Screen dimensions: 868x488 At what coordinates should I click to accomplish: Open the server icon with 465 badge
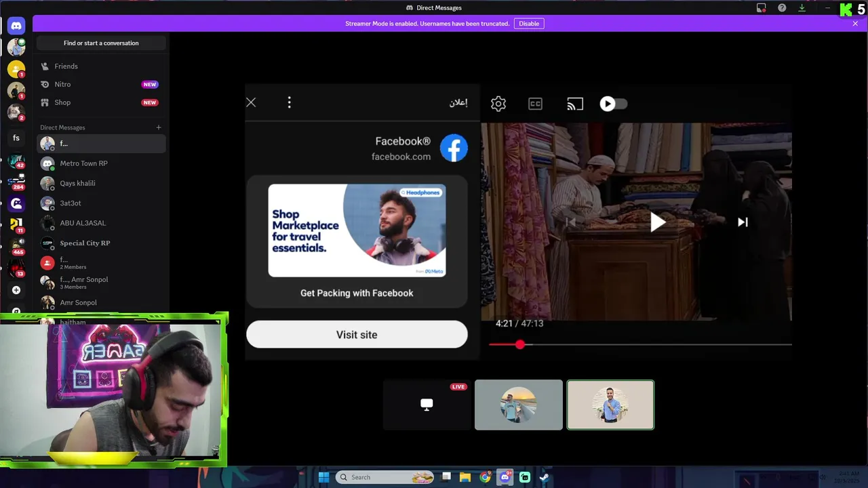click(x=16, y=246)
